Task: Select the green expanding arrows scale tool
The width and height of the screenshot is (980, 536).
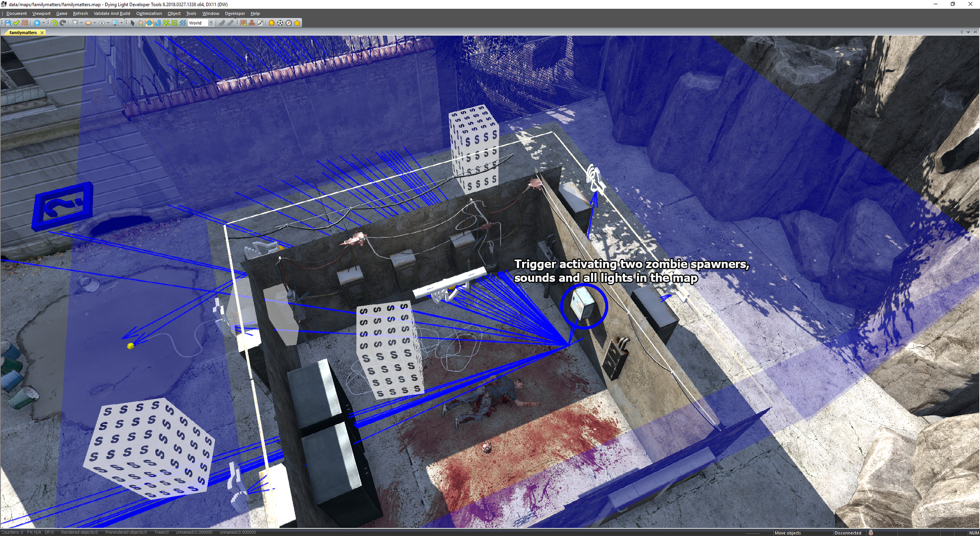Action: point(166,23)
